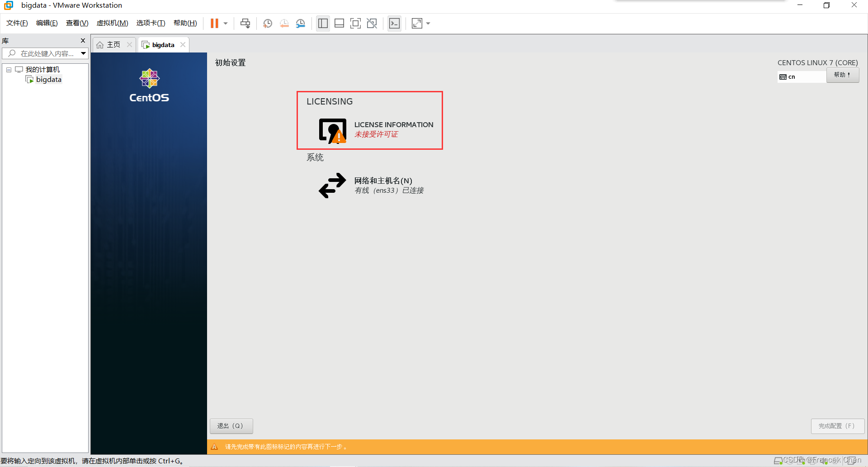The image size is (868, 467).
Task: Switch to the 主页 tab
Action: point(112,44)
